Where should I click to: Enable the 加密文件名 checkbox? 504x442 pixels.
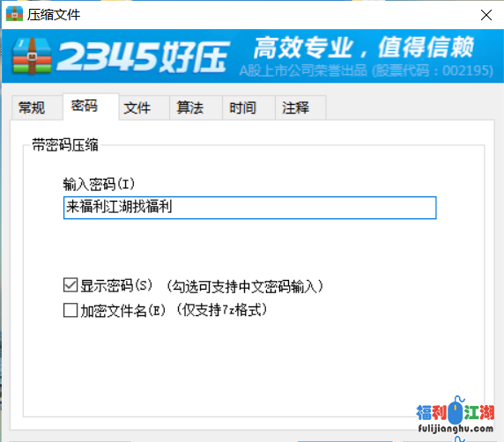pos(70,310)
